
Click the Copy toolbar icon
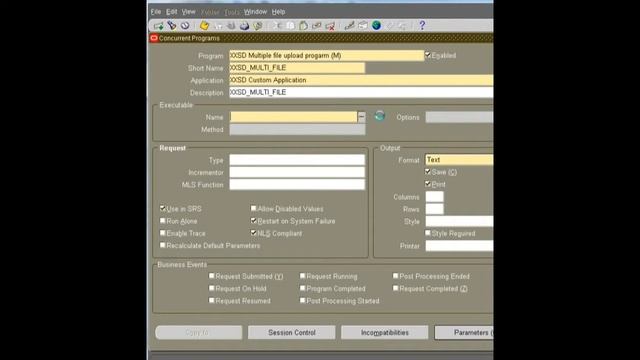point(290,26)
